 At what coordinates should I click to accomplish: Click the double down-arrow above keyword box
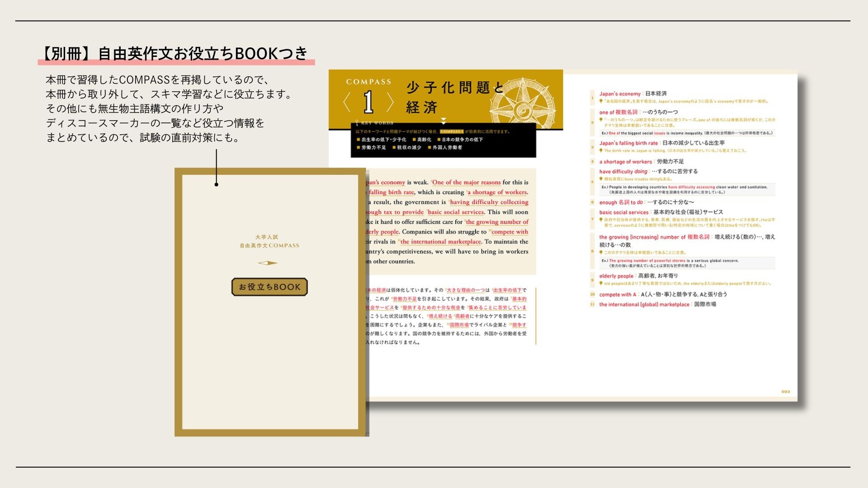pos(443,121)
